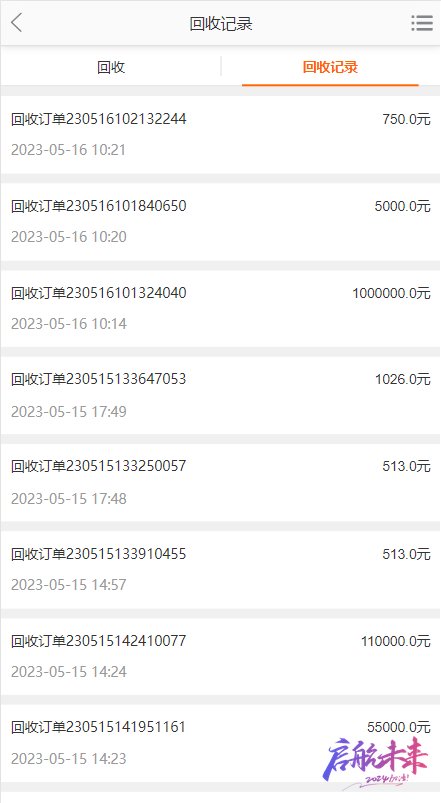Open order 回收订单230516101324040
The image size is (441, 803).
click(220, 308)
